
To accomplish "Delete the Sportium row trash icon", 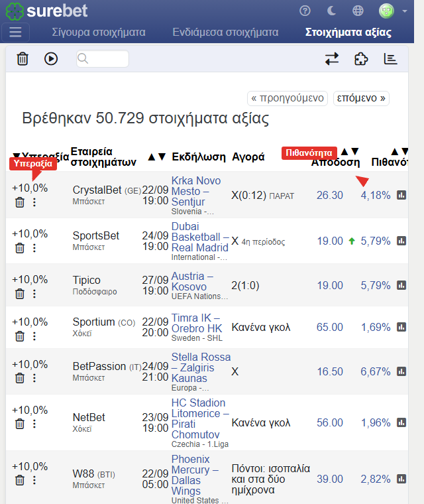I will coord(20,336).
